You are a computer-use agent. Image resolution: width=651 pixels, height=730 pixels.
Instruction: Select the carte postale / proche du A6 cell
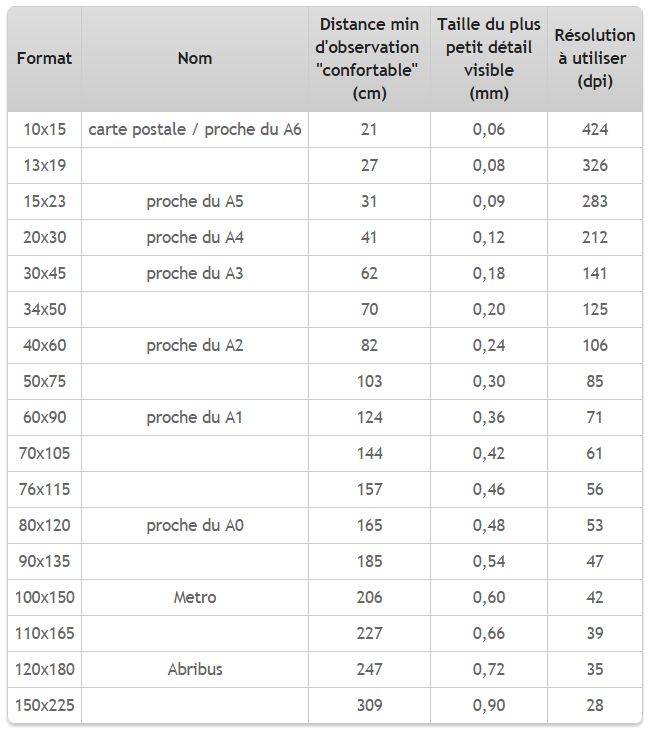[x=195, y=129]
